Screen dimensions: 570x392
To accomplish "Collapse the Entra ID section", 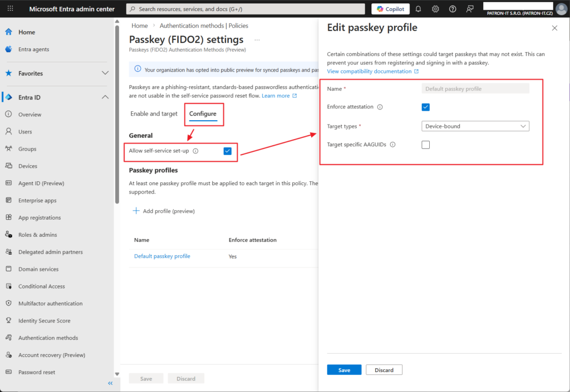I will (105, 97).
